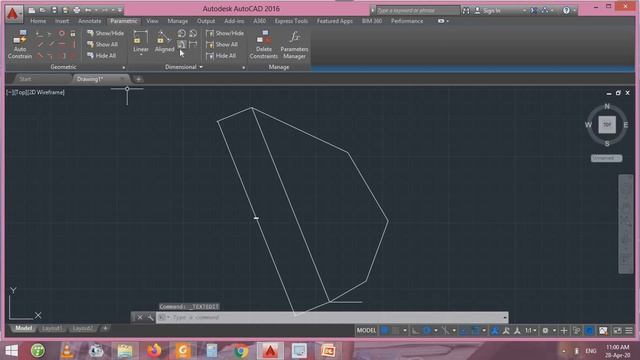Switch to the Insert ribbon tab

click(x=62, y=21)
